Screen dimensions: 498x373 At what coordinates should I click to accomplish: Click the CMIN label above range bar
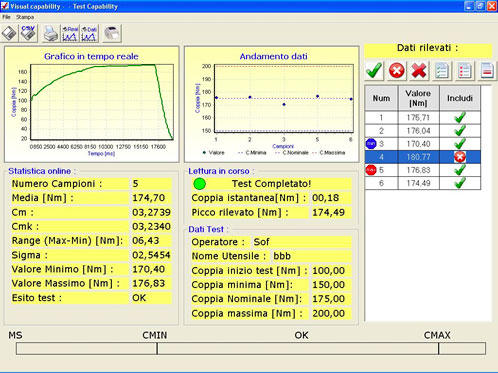pyautogui.click(x=155, y=335)
